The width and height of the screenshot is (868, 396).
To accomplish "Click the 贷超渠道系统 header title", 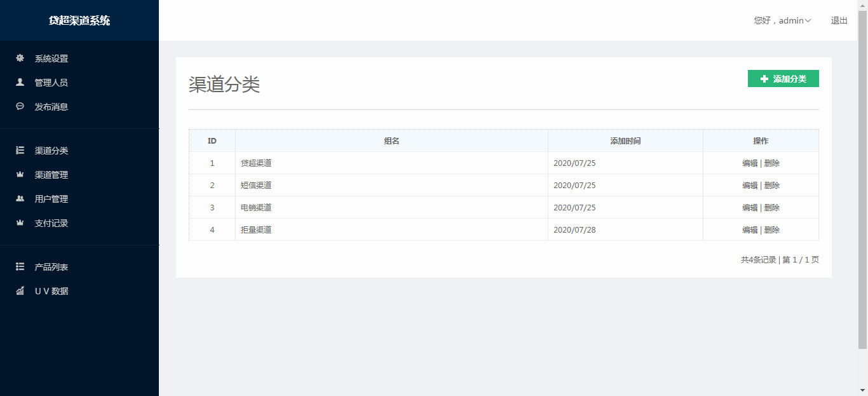I will pyautogui.click(x=79, y=20).
